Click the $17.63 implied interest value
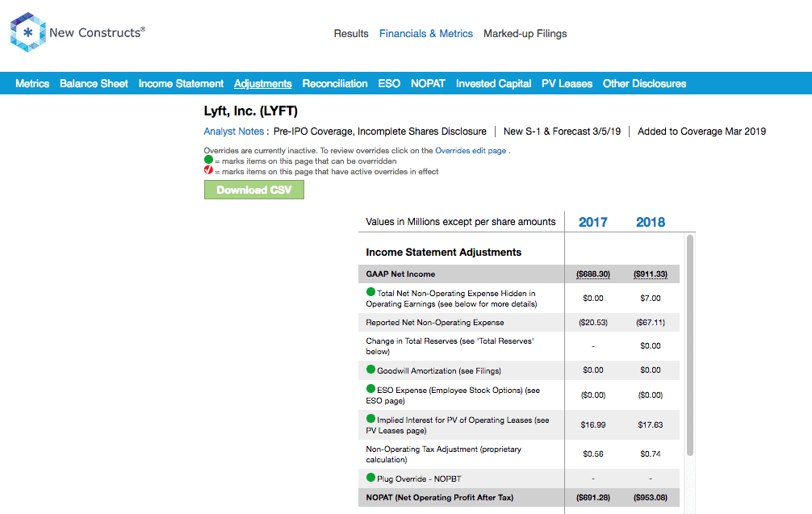 pos(651,425)
